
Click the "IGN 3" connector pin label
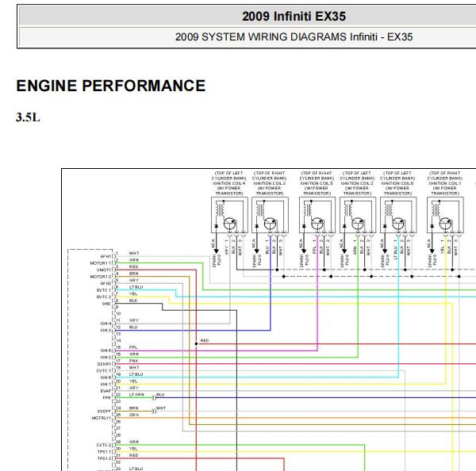coord(106,330)
